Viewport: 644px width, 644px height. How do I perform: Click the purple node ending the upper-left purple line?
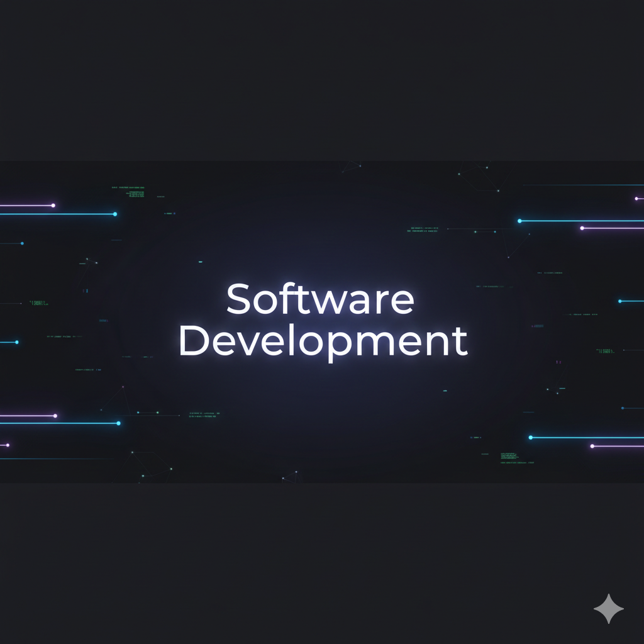(x=53, y=205)
